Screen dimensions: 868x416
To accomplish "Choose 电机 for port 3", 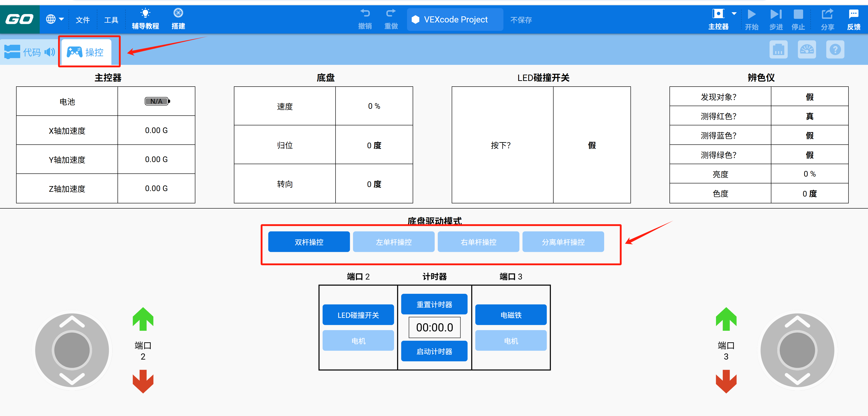I will pyautogui.click(x=511, y=340).
